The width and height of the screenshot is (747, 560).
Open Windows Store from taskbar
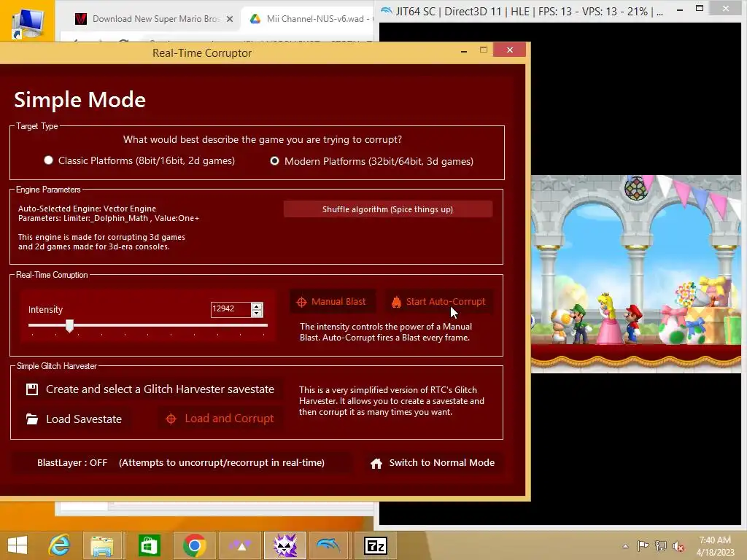149,545
